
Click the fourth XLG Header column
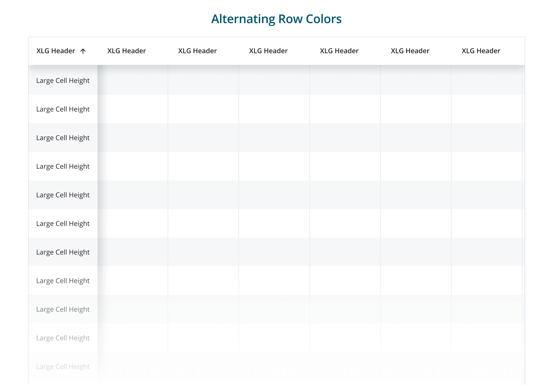pyautogui.click(x=268, y=51)
